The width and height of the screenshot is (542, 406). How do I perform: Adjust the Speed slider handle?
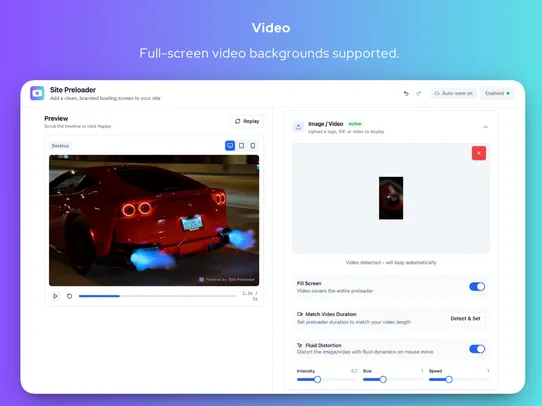pos(449,379)
